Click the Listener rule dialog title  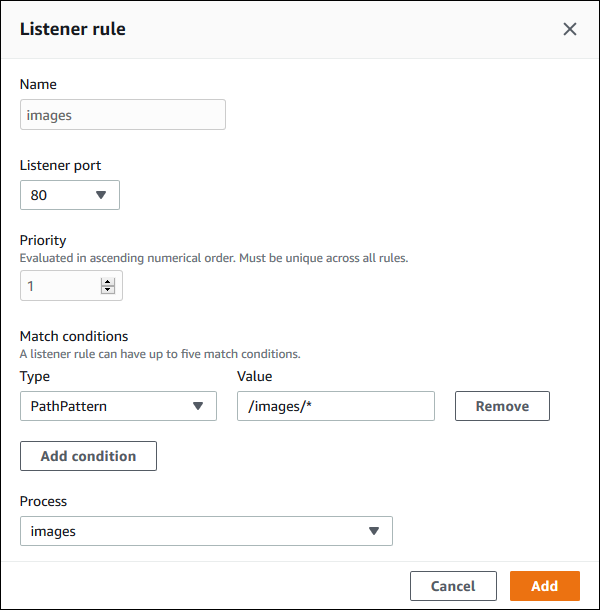tap(73, 29)
